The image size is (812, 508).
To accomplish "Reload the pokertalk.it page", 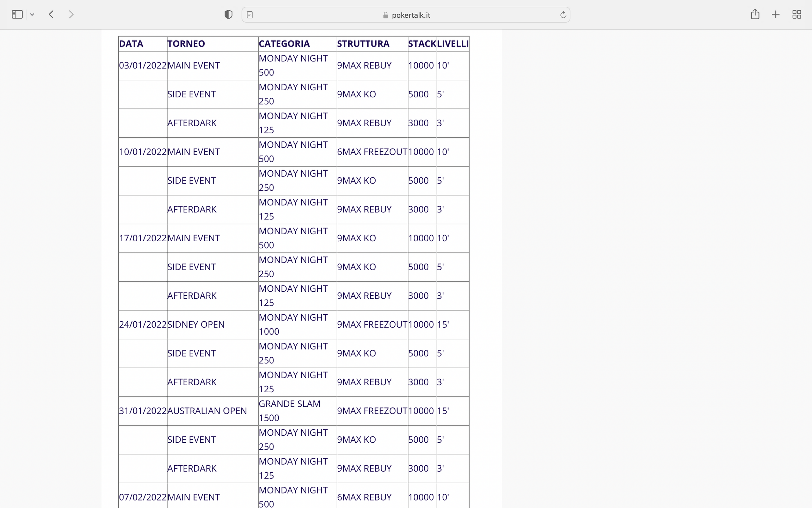I will 563,15.
